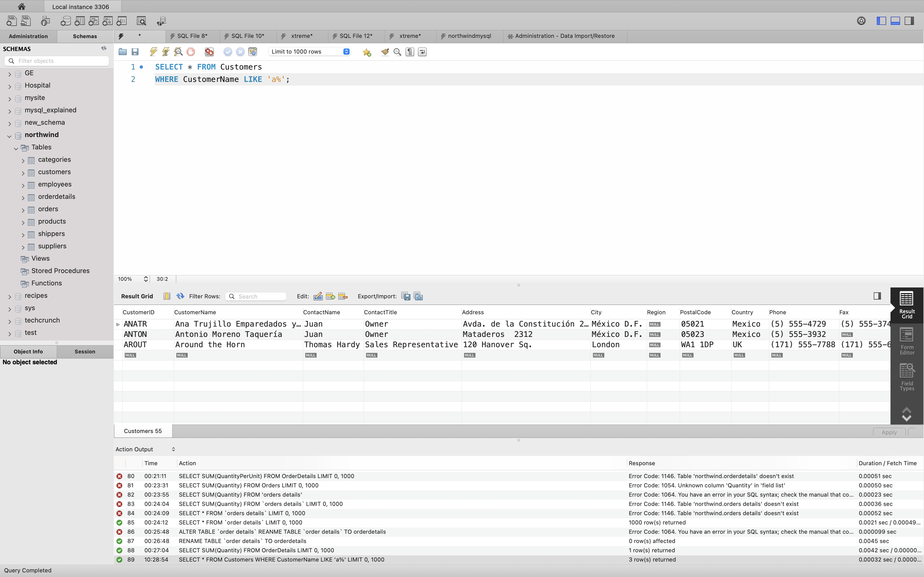Viewport: 924px width, 577px height.
Task: Save the SQL script to file
Action: [x=135, y=52]
